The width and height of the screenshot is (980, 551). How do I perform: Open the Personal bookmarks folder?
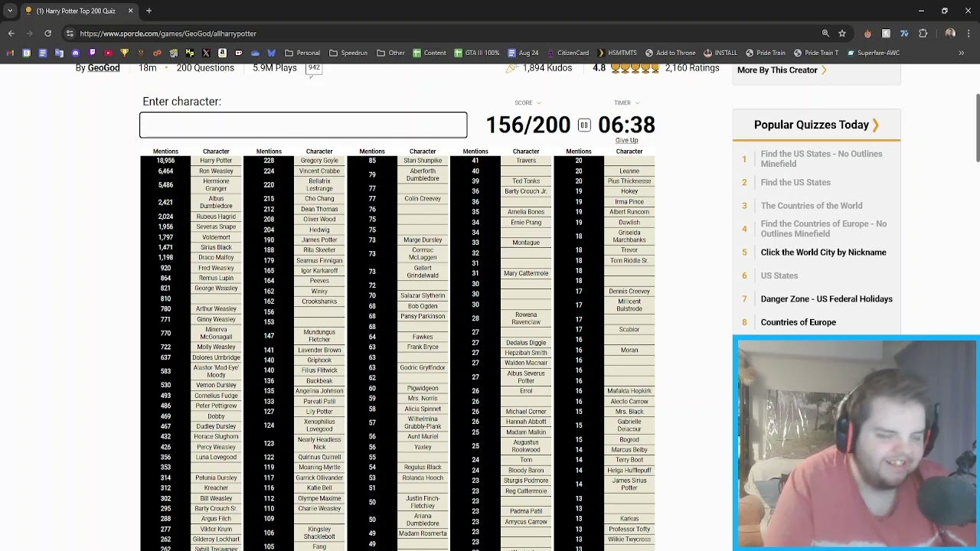tap(302, 53)
